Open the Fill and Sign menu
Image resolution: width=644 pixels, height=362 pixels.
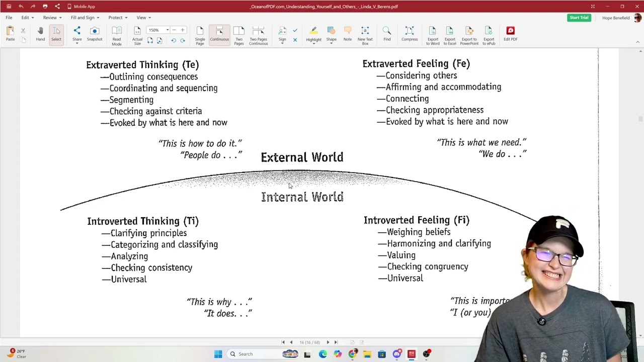point(85,18)
